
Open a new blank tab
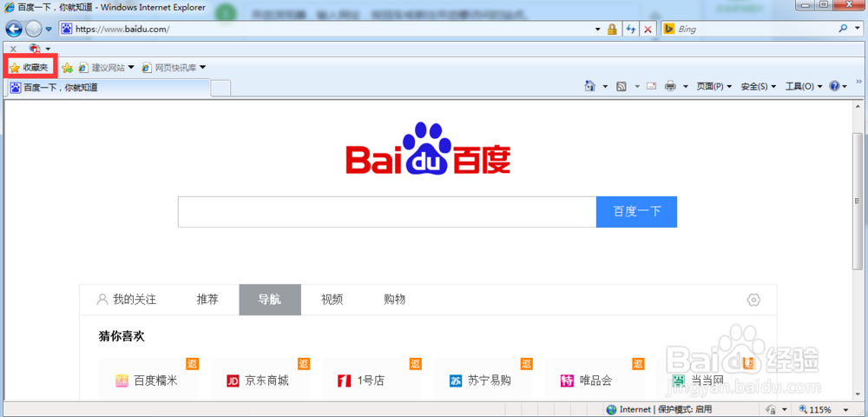pyautogui.click(x=221, y=88)
